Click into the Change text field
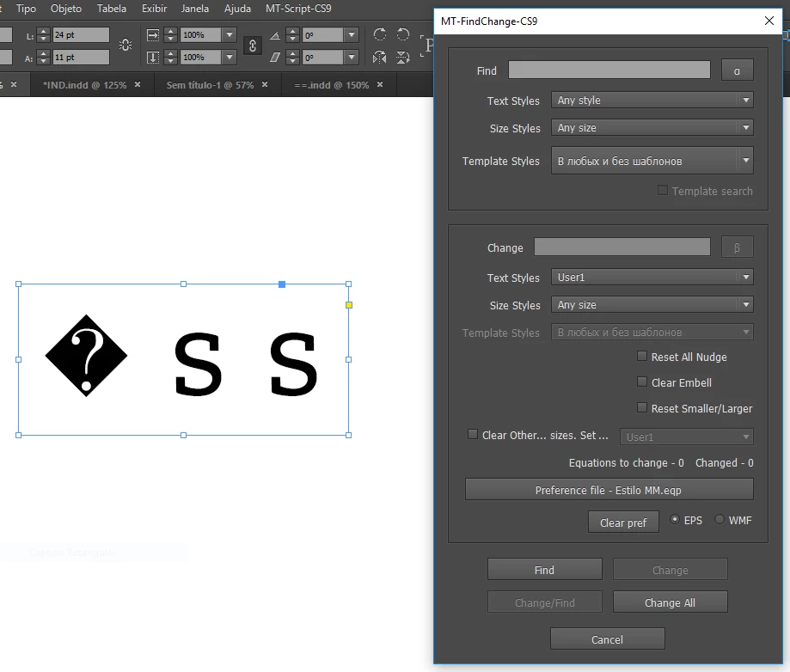The width and height of the screenshot is (790, 672). point(622,247)
